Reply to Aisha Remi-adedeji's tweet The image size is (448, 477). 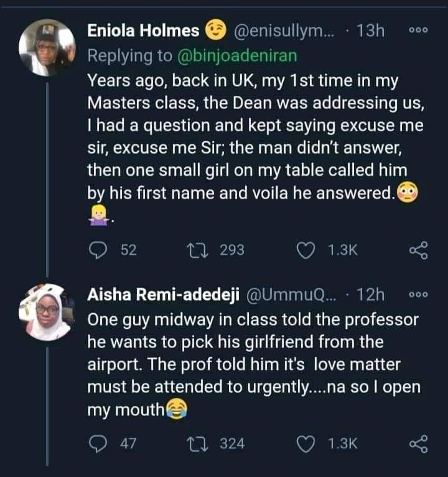(99, 444)
